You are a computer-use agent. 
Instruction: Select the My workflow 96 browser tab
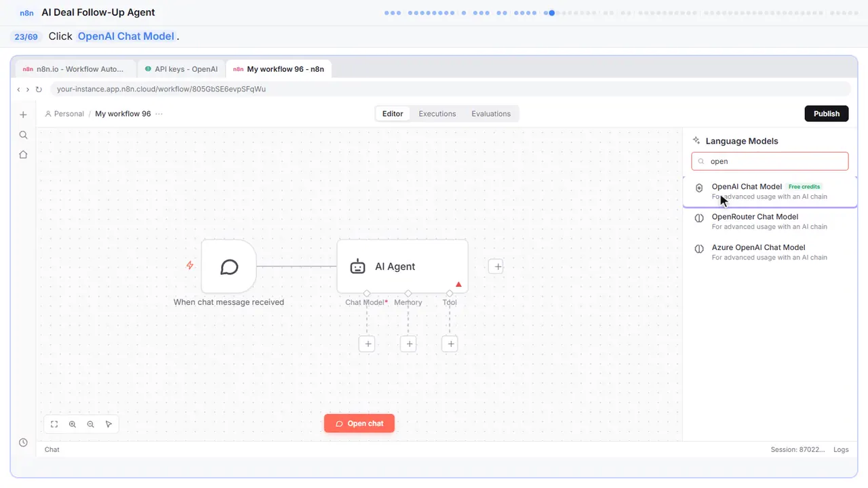(x=279, y=69)
